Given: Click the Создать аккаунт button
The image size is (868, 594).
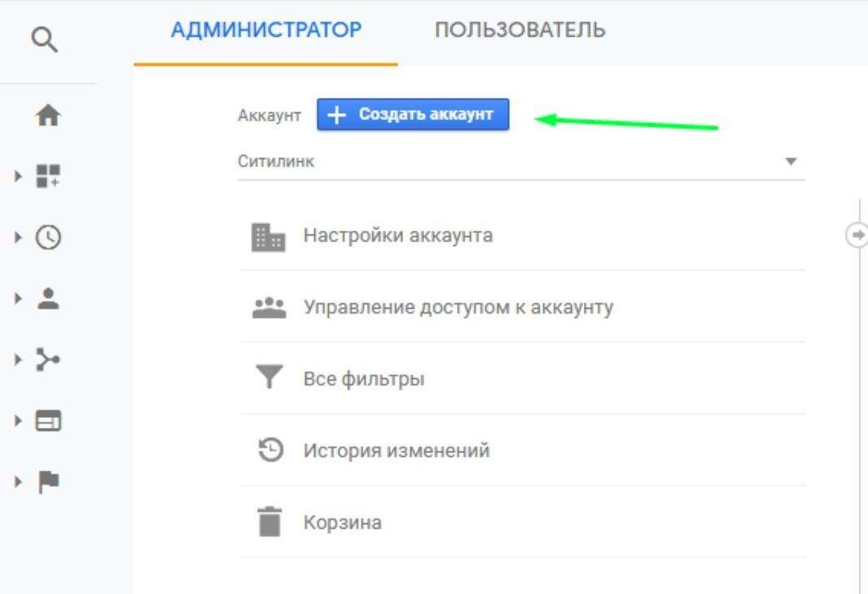Looking at the screenshot, I should coord(413,115).
